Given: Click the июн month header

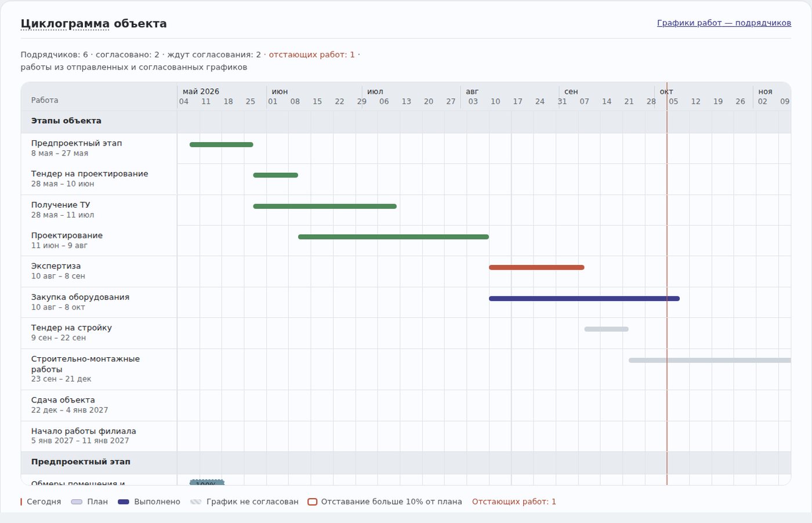Looking at the screenshot, I should (x=280, y=92).
